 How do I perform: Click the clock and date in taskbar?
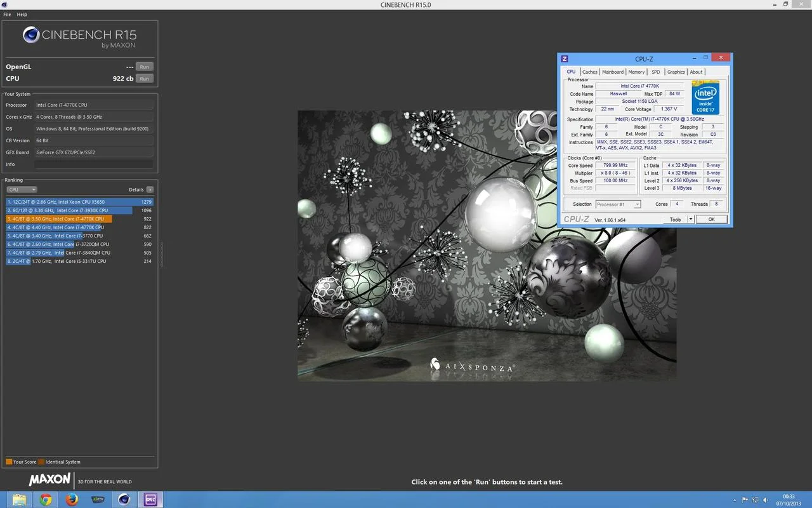click(789, 500)
